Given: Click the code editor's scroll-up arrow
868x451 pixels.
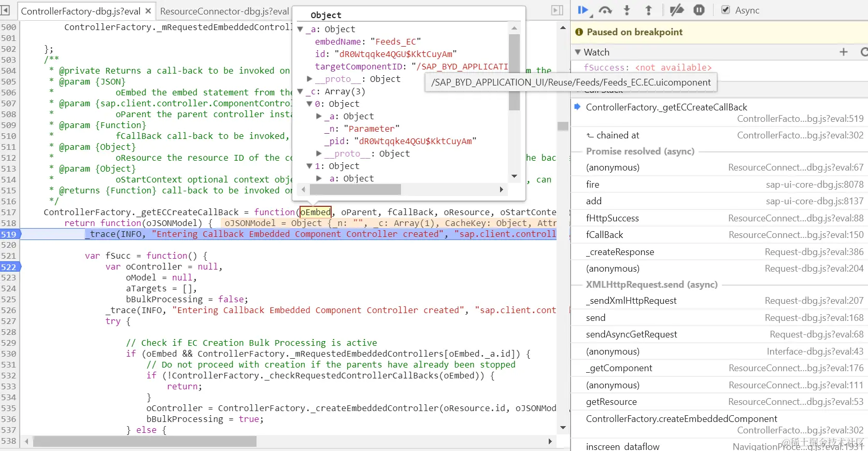Looking at the screenshot, I should (x=563, y=27).
